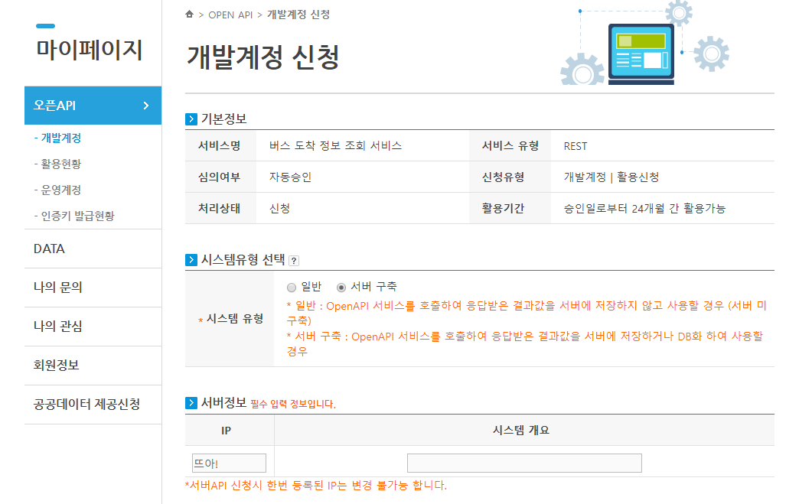Image resolution: width=812 pixels, height=504 pixels.
Task: Click 승인일로부터 24개월 간 활용가능 text
Action: (x=644, y=209)
